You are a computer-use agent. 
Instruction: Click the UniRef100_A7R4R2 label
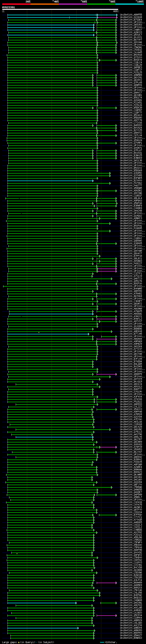(131, 294)
